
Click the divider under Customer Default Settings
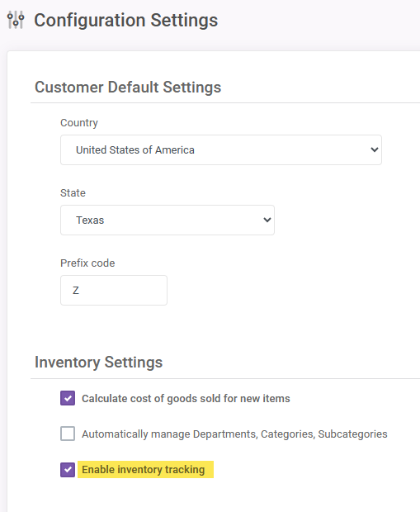225,103
